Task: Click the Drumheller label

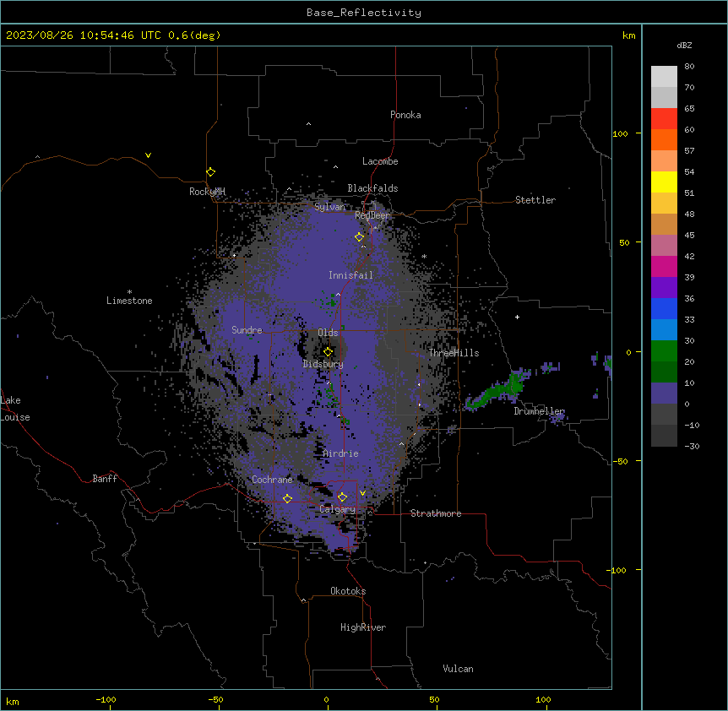Action: click(x=539, y=411)
